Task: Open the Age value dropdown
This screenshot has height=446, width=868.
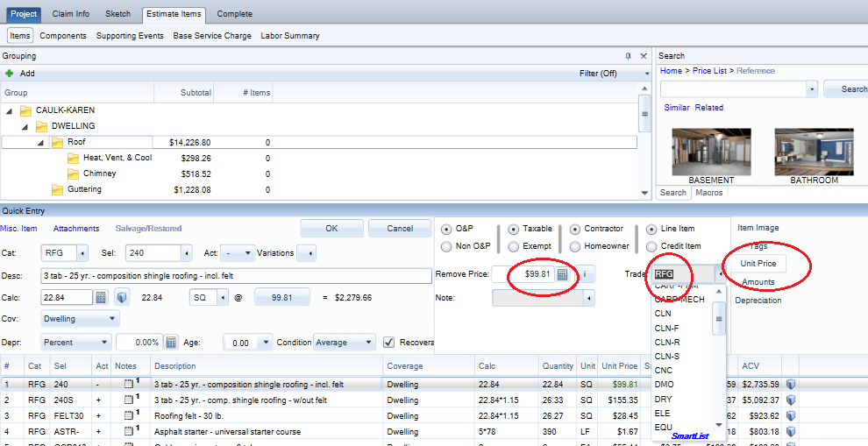Action: [267, 343]
